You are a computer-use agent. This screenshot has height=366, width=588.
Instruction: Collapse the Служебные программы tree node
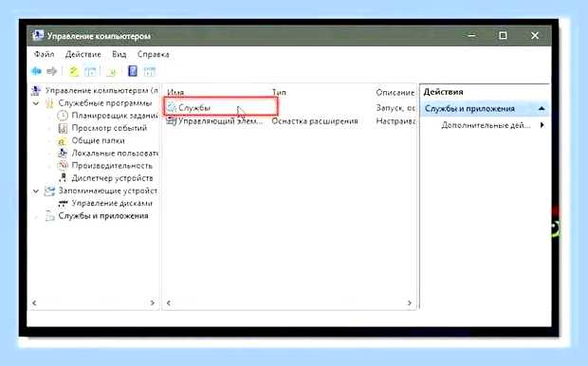(36, 103)
